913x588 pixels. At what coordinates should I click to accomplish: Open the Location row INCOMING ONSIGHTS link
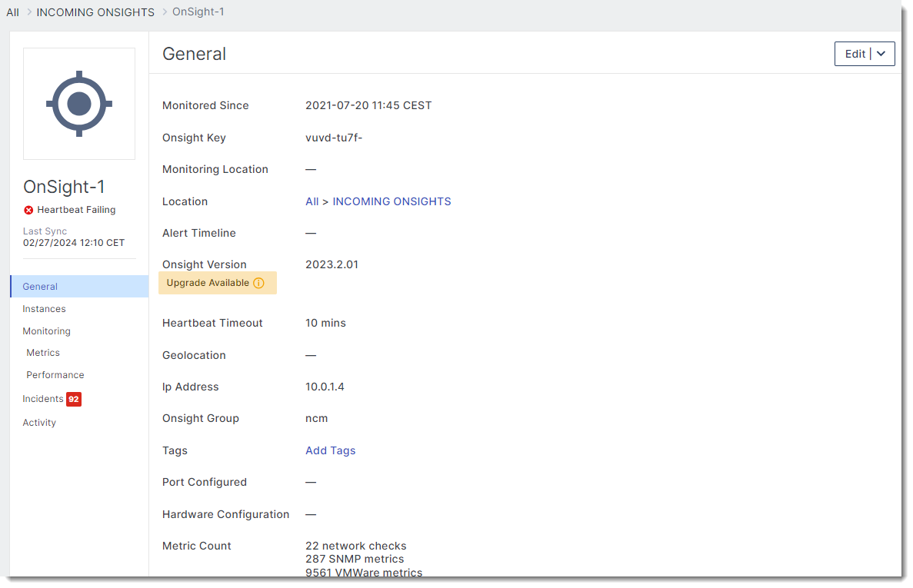(392, 201)
